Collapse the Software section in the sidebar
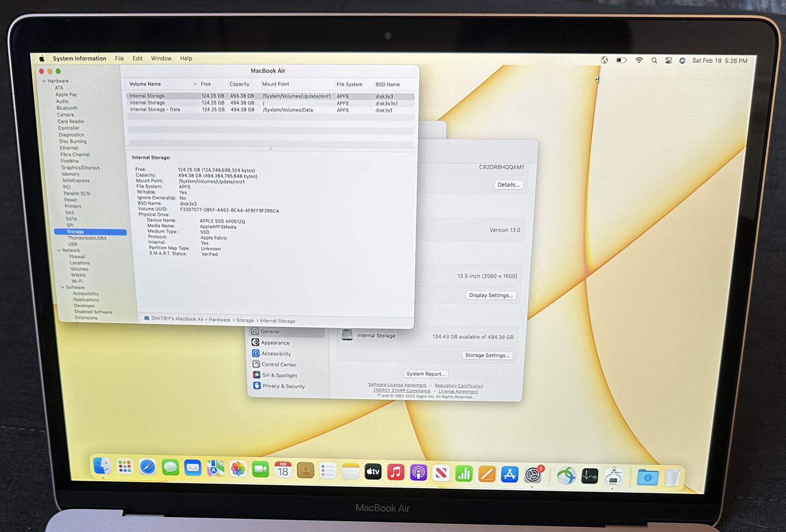786x532 pixels. (x=63, y=287)
